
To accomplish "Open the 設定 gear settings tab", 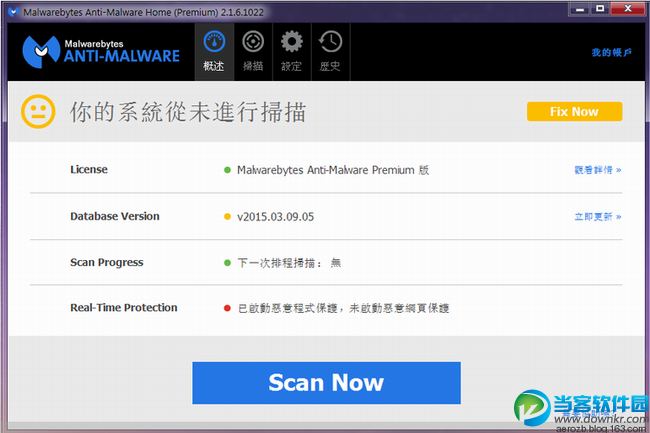I will point(291,51).
